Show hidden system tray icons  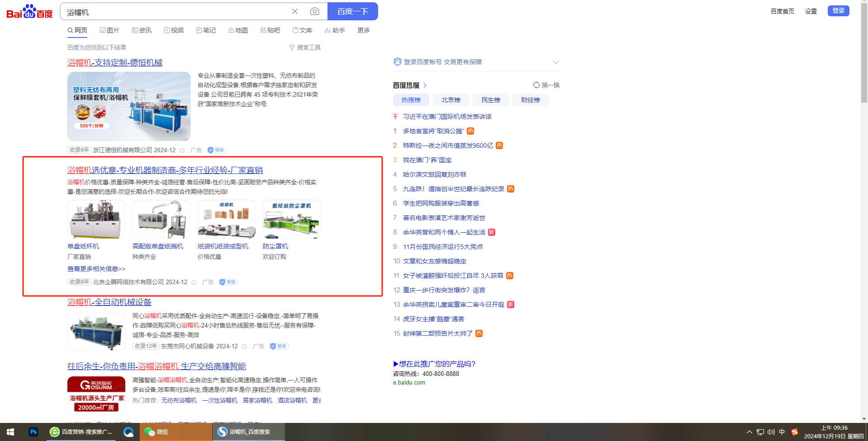[749, 432]
